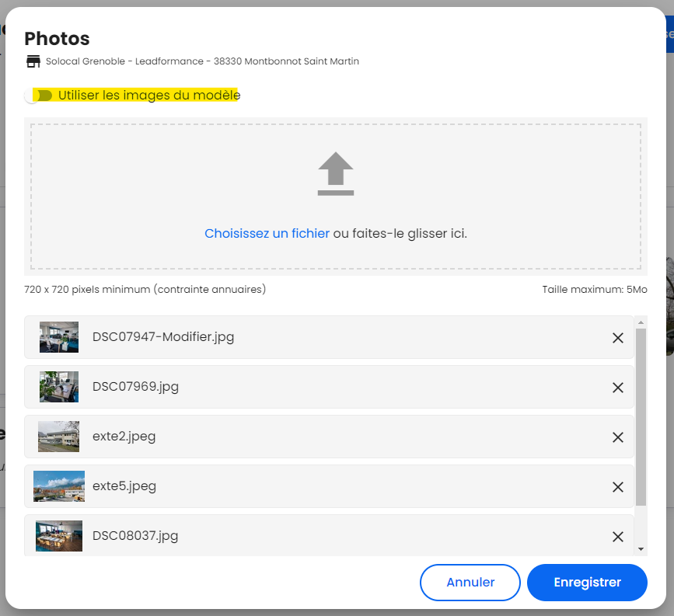Viewport: 674px width, 616px height.
Task: Select the exte5.jpeg mountain thumbnail
Action: click(x=59, y=486)
